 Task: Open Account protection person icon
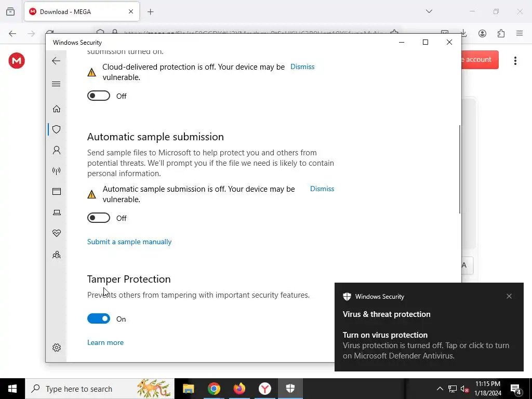(x=56, y=150)
